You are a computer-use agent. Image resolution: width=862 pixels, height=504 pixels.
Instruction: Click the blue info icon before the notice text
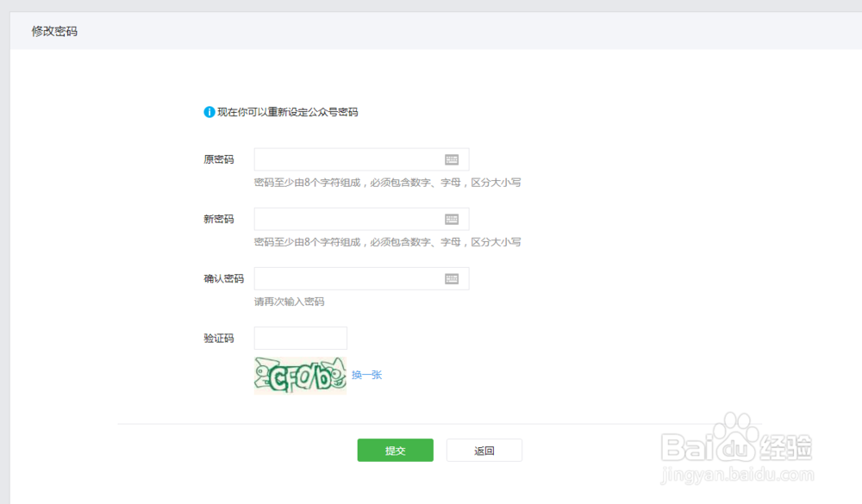[207, 112]
